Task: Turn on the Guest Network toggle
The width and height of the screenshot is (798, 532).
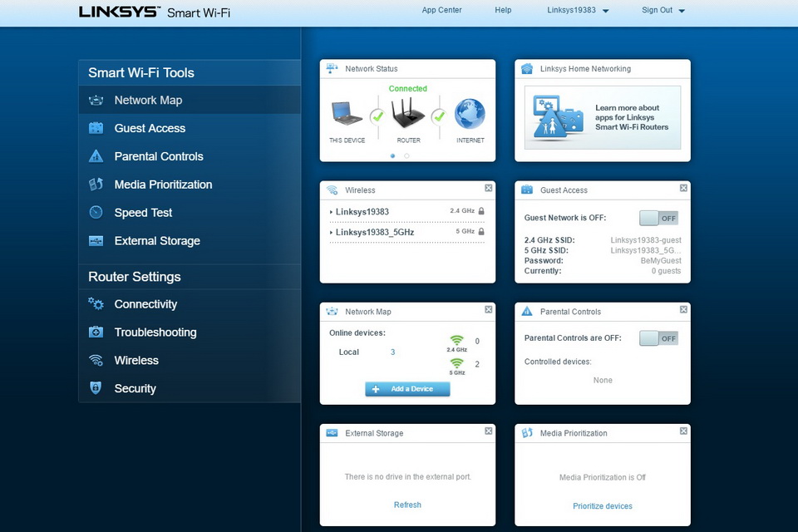Action: [x=658, y=218]
